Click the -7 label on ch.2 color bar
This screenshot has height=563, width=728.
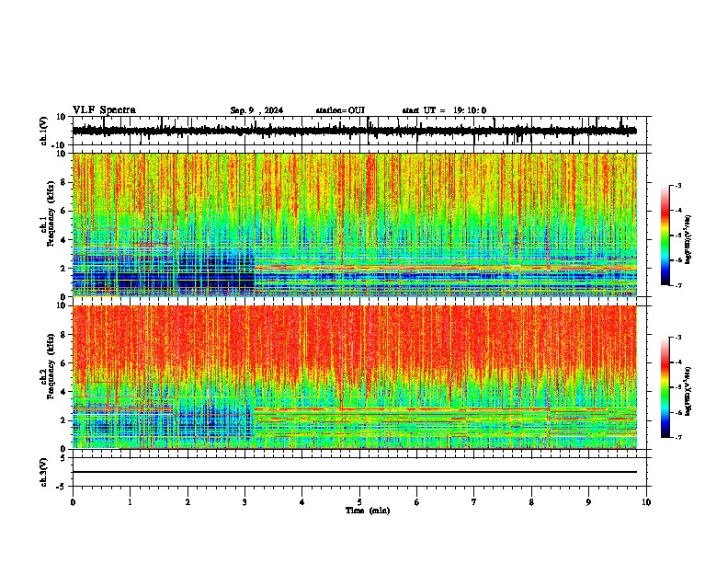(x=677, y=437)
